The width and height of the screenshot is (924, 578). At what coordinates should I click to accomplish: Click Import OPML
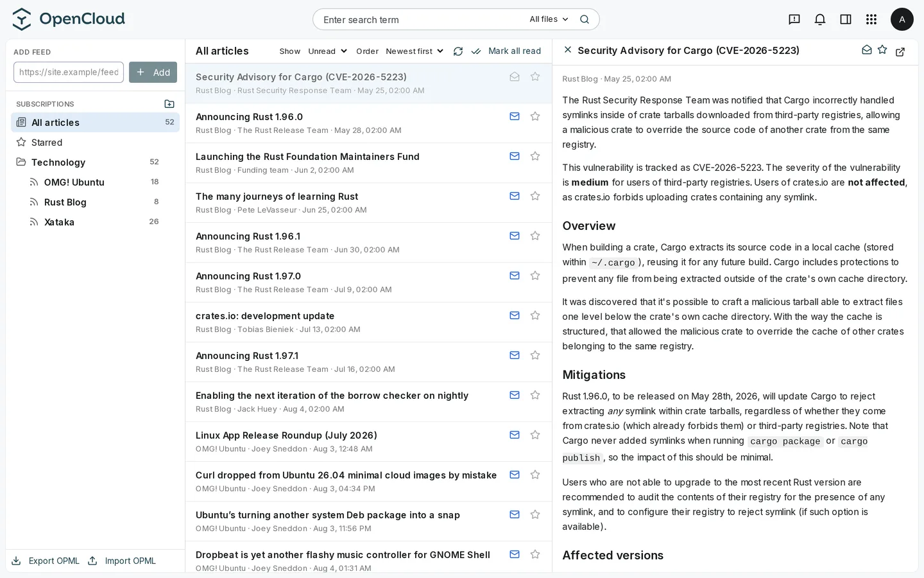pyautogui.click(x=122, y=561)
